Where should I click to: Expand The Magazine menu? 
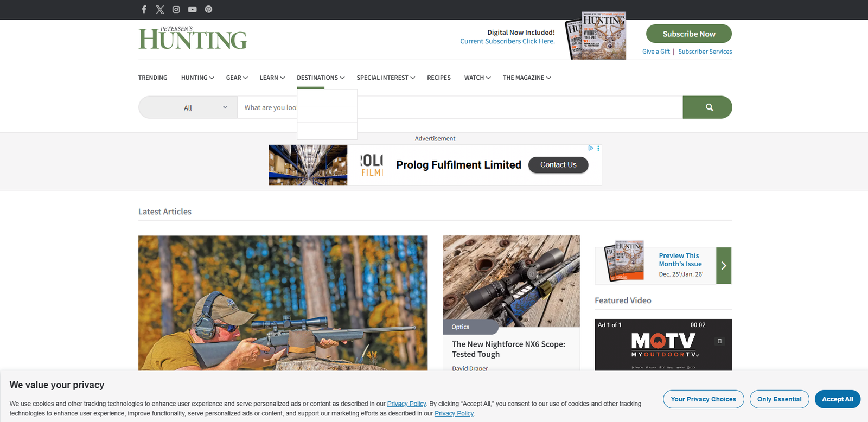point(527,78)
